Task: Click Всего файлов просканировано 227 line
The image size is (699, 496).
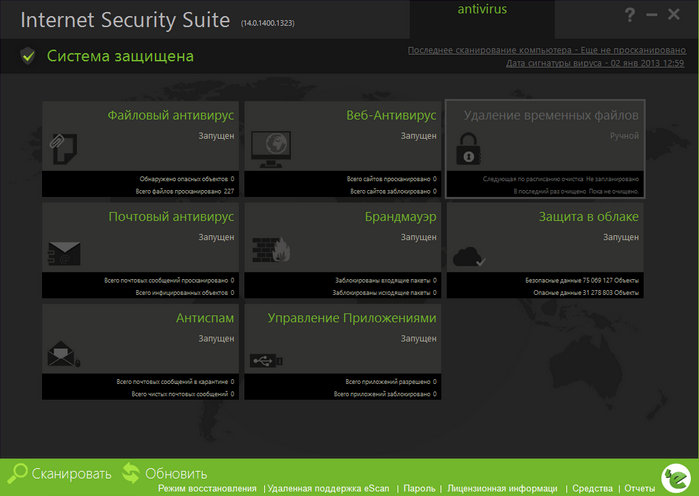Action: coord(185,192)
